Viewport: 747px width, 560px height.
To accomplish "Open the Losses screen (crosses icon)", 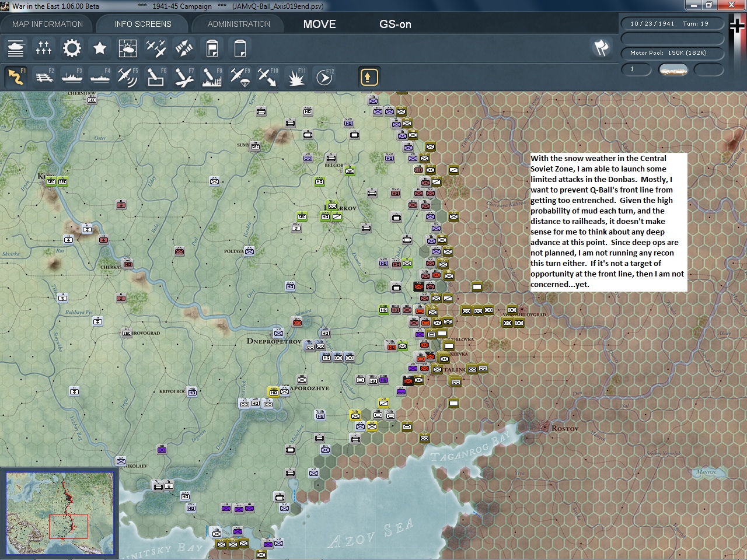I will [x=44, y=48].
